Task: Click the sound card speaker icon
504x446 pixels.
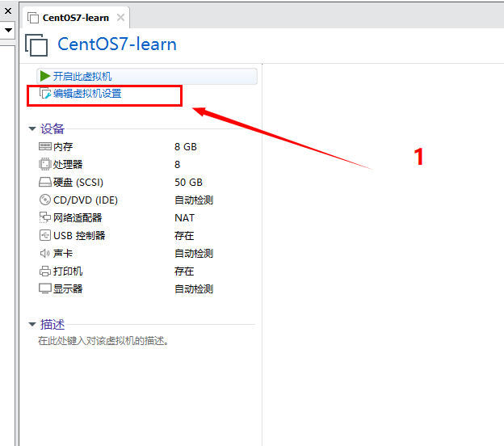Action: point(45,254)
